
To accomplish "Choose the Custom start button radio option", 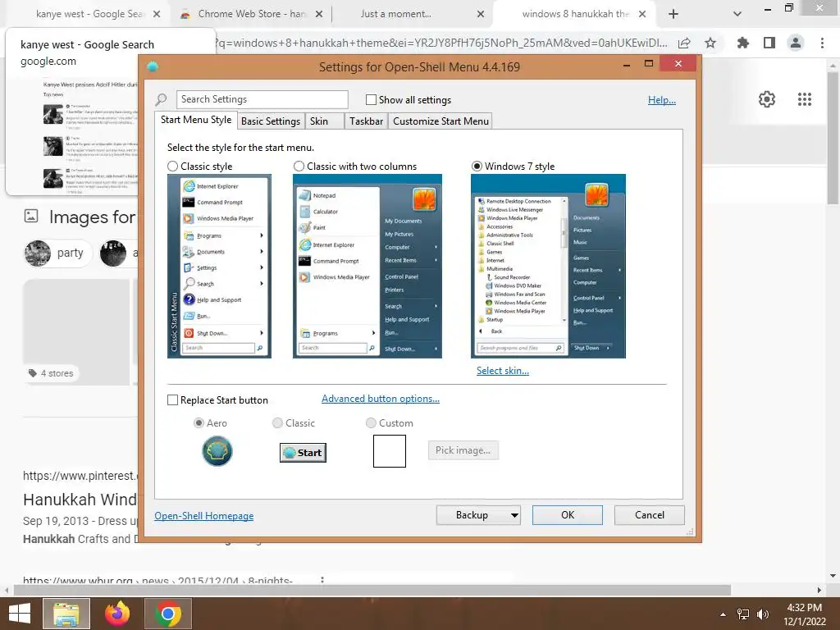I will click(x=371, y=423).
